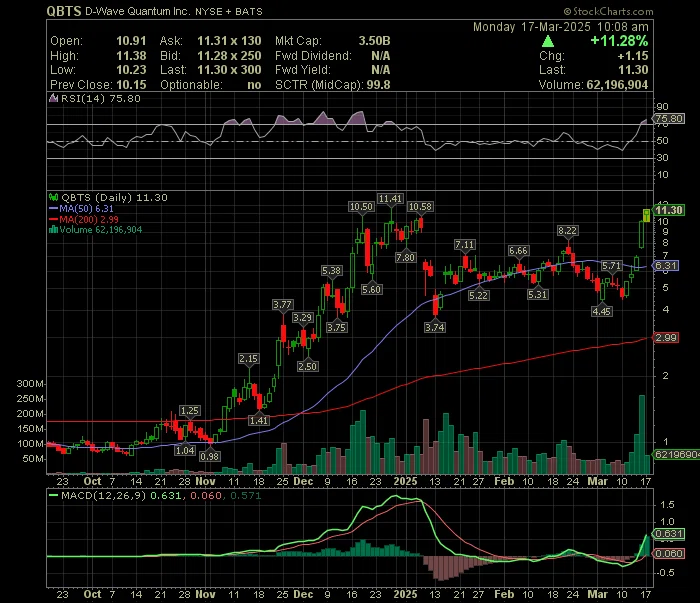
Task: Click the 1.04 low price label
Action: coord(185,450)
